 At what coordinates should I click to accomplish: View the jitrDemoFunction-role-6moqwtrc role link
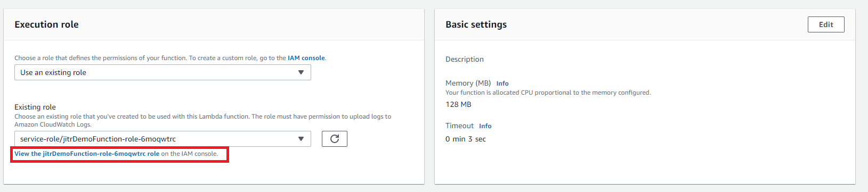[87, 154]
